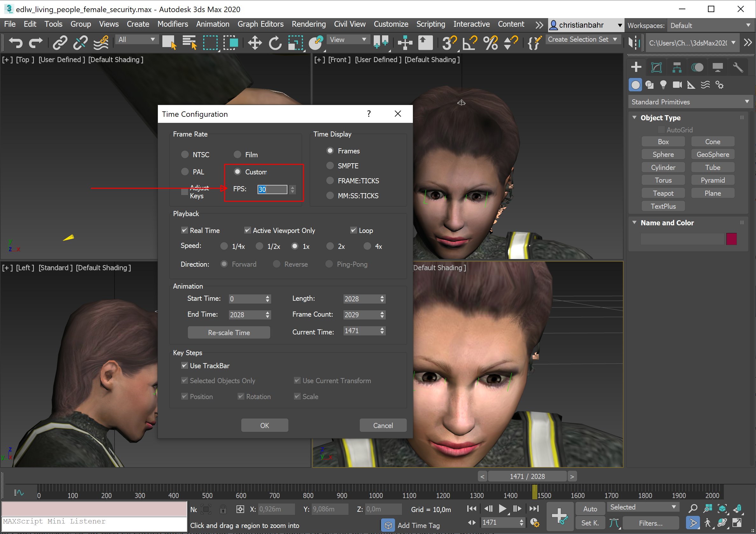Click the Bind to Space Warp icon
The image size is (756, 534).
click(101, 43)
